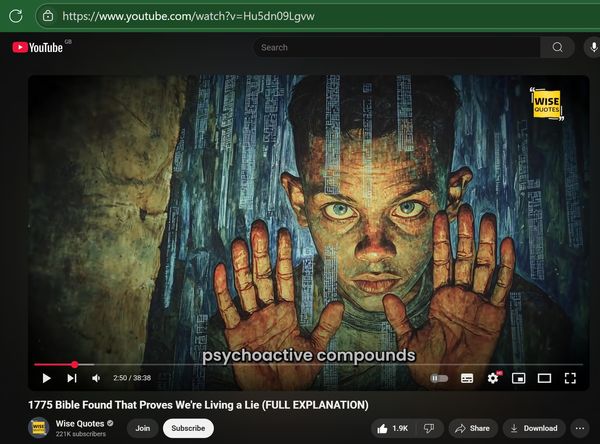Screen dimensions: 600x444
Task: Click the 2:50 / 38:38 time display
Action: pyautogui.click(x=132, y=378)
